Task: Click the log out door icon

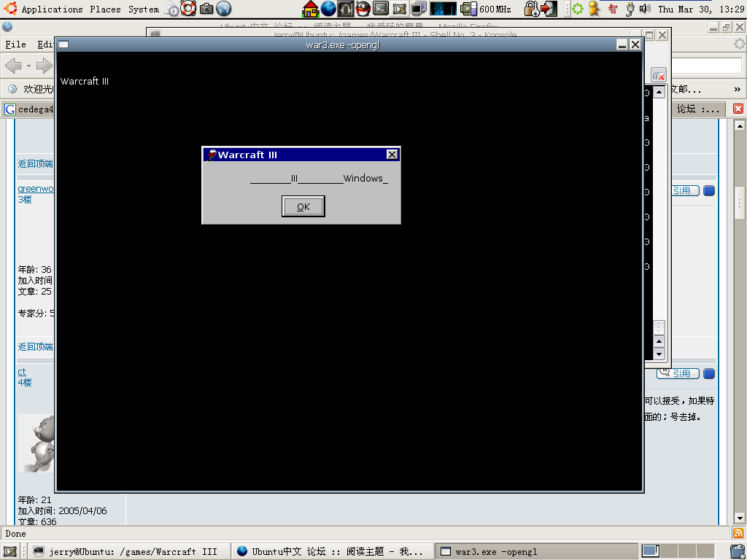Action: click(549, 9)
